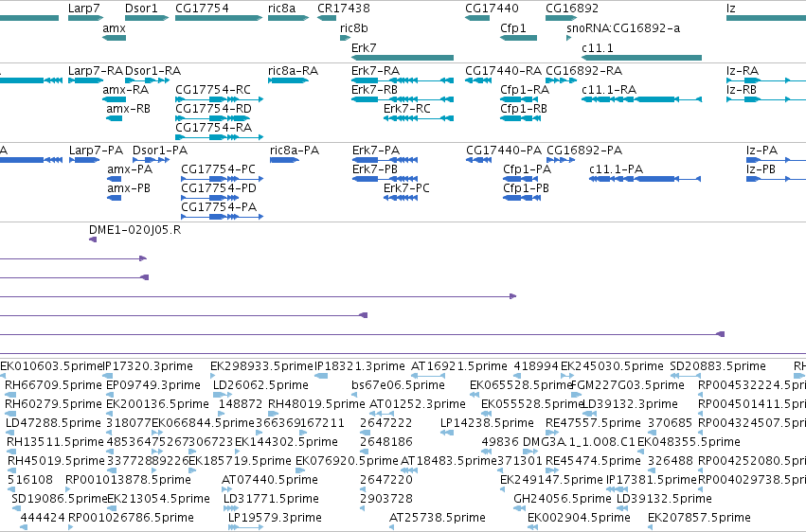Click the CG17754 gene bar
Image resolution: width=806 pixels, height=532 pixels.
[219, 18]
